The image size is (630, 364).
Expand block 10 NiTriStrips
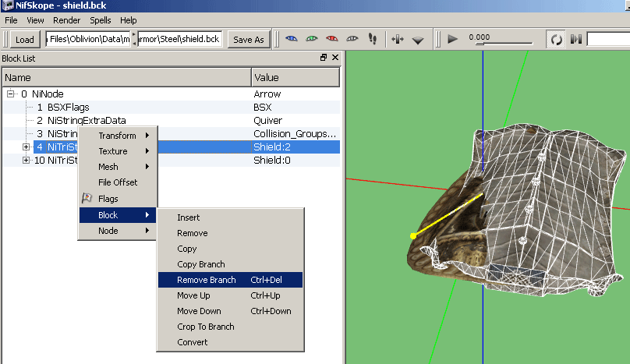[x=26, y=161]
